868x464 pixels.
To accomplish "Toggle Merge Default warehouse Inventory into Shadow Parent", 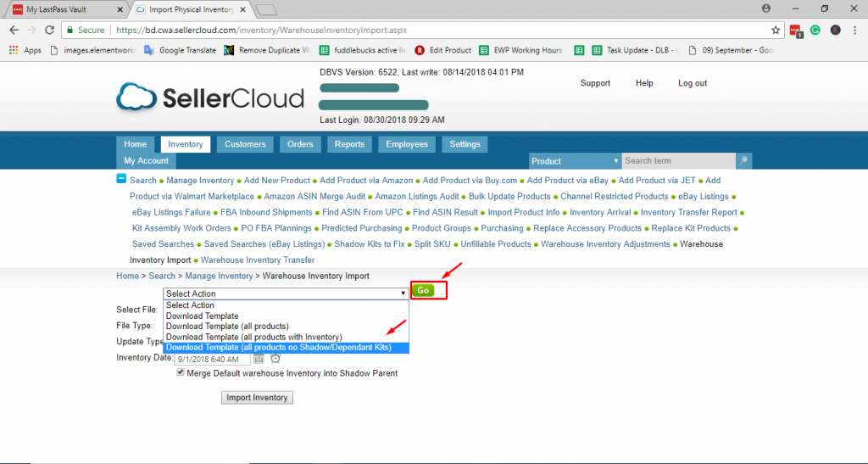I will pyautogui.click(x=181, y=372).
